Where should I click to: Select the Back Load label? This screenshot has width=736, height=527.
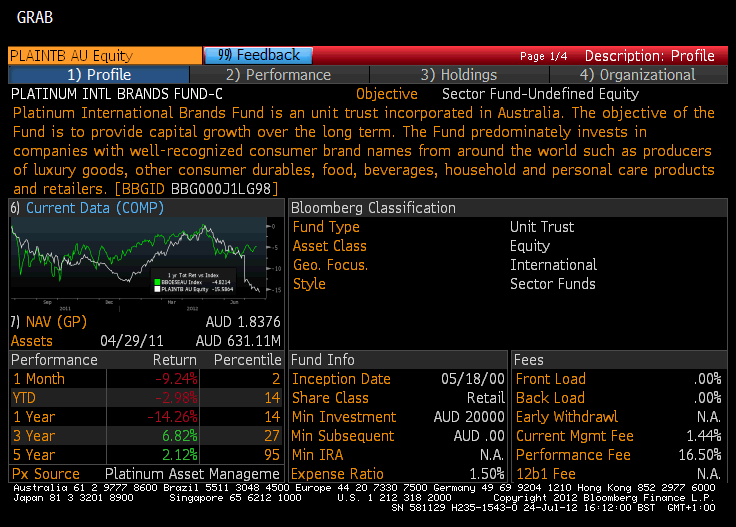point(550,398)
